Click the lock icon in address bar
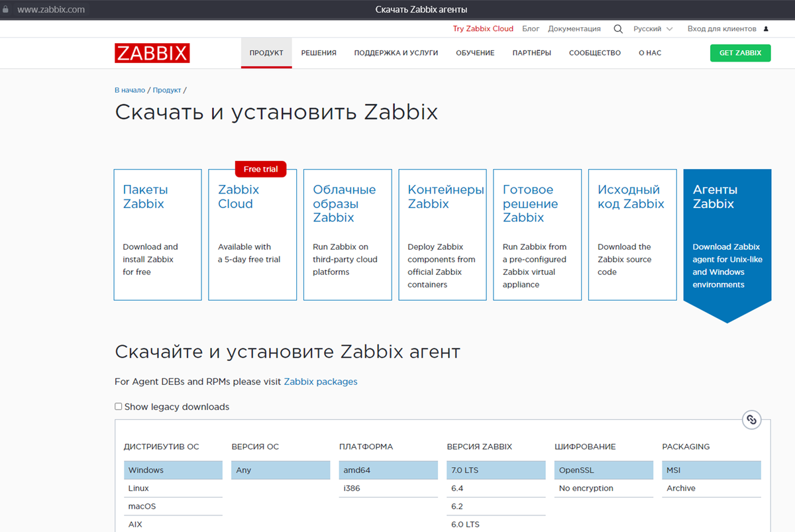Viewport: 795px width, 532px height. [5, 10]
